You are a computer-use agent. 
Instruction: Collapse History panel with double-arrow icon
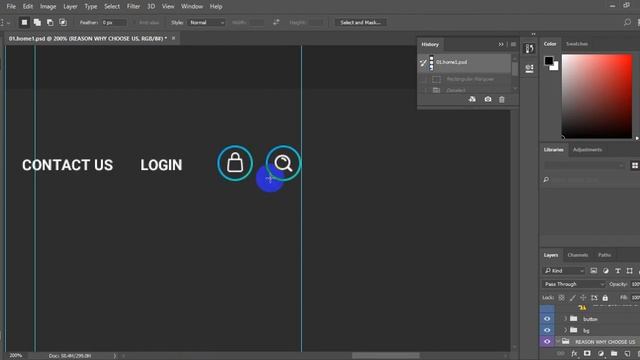pyautogui.click(x=501, y=44)
